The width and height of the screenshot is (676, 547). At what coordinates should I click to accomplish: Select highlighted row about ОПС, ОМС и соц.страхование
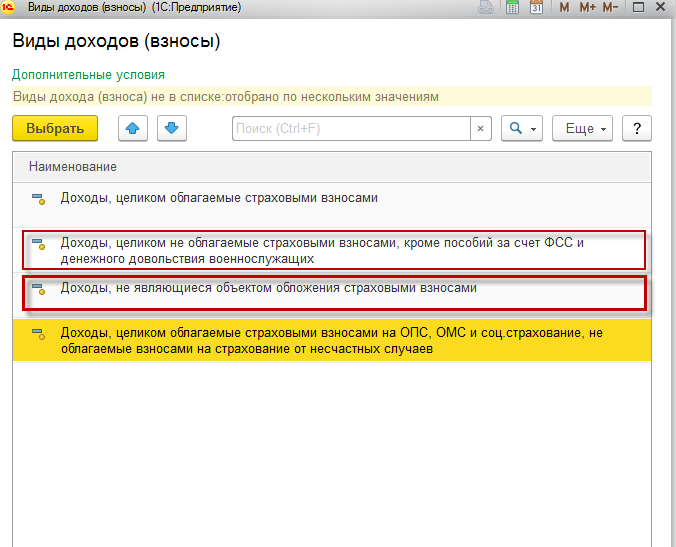332,340
